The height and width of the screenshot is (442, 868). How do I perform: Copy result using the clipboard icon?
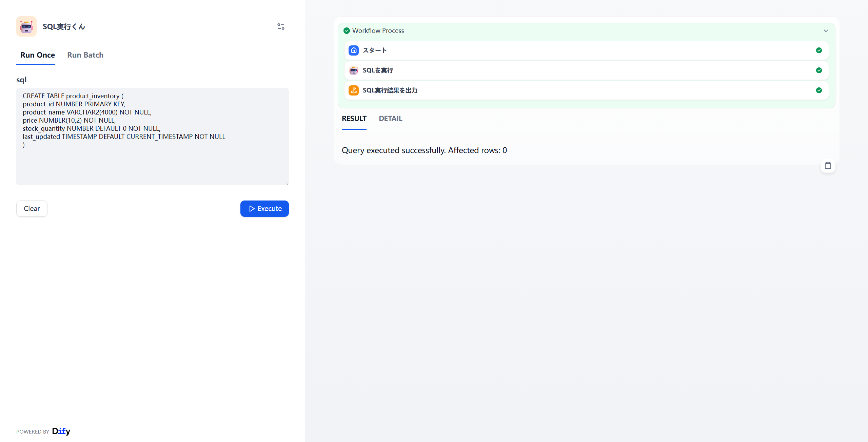828,165
